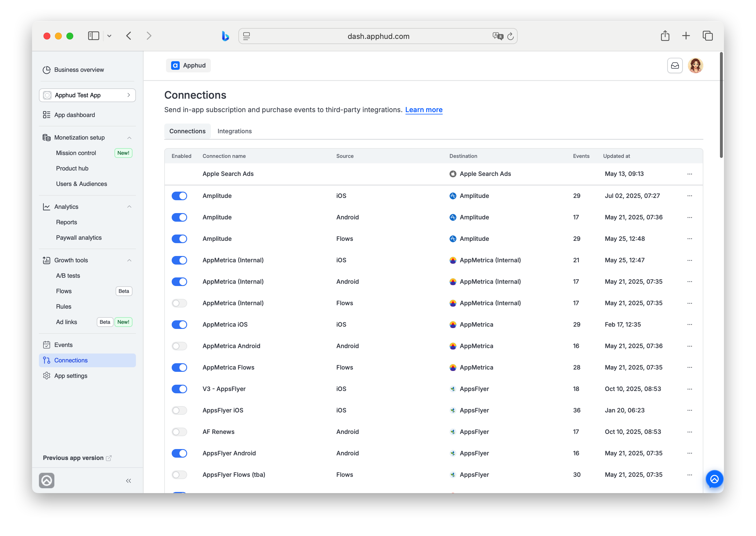Select the Connections tab

point(187,131)
